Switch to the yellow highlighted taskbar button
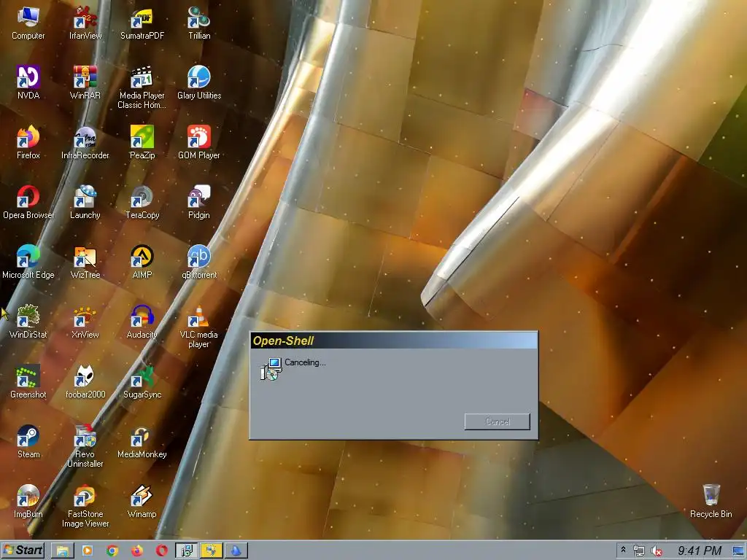 click(212, 551)
